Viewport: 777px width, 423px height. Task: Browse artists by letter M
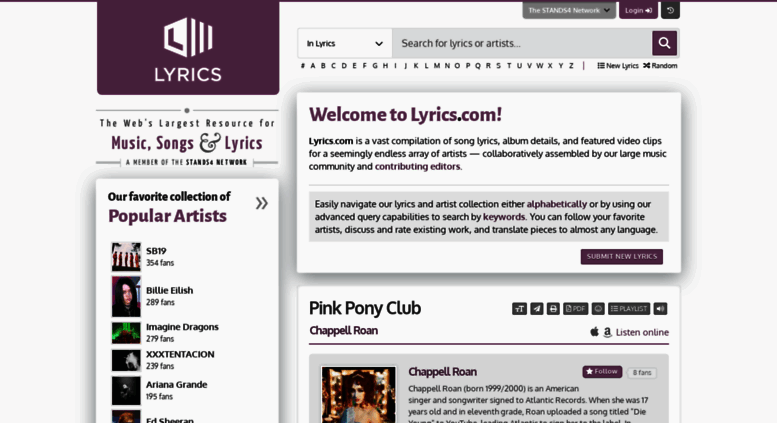click(x=437, y=65)
